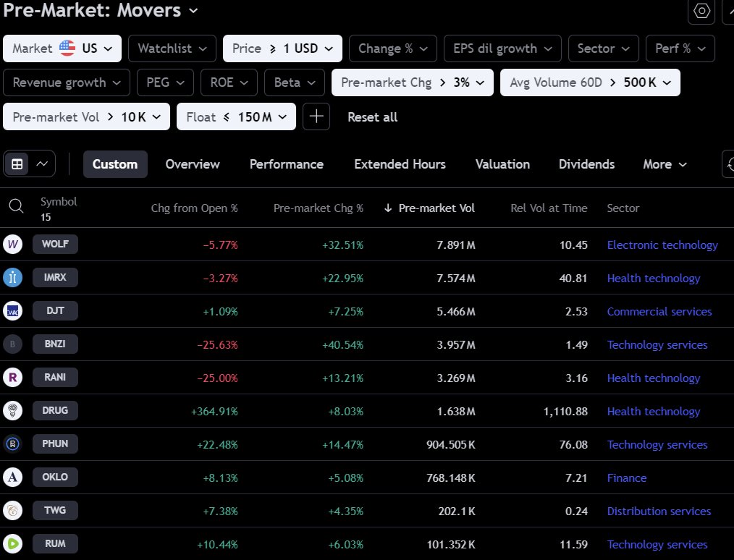Open the DJT ticker symbol

coord(55,310)
